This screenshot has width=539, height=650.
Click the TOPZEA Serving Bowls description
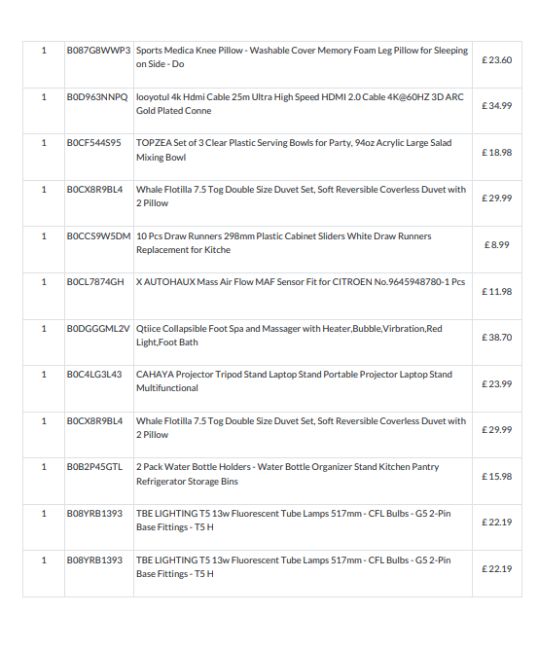[294, 150]
